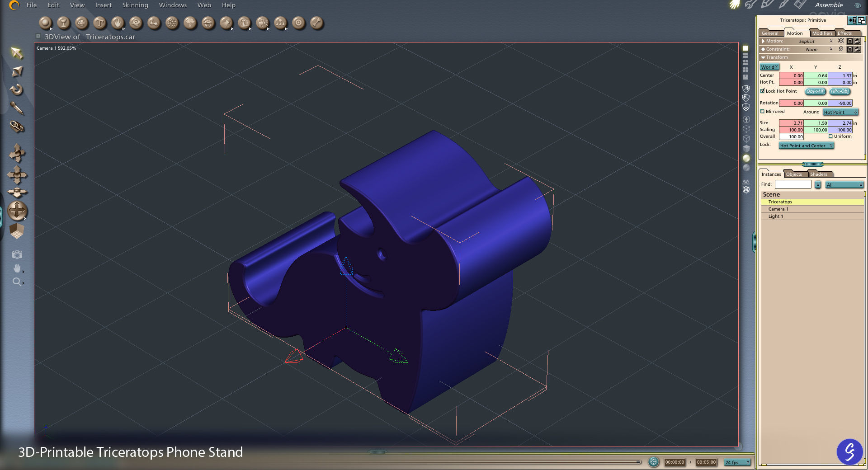The width and height of the screenshot is (868, 470).
Task: Open the Render room film icon
Action: pos(800,5)
